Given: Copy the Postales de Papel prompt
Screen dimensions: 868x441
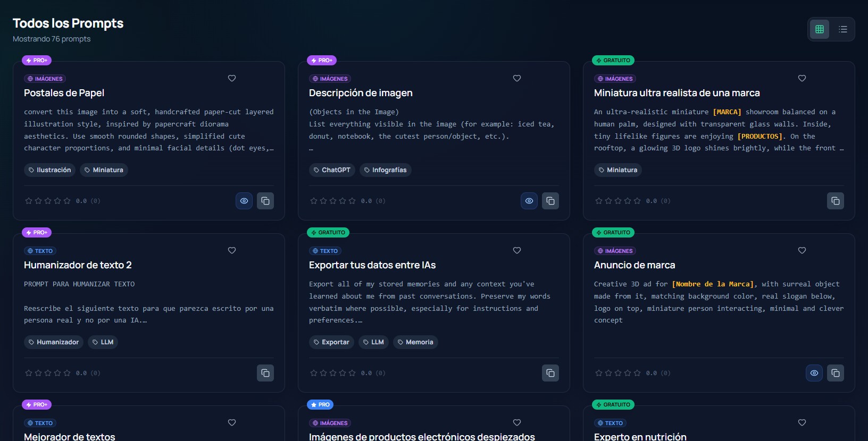Looking at the screenshot, I should point(265,201).
